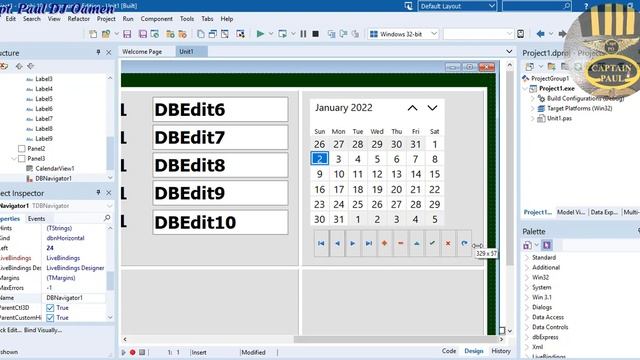Open the Component menu
The width and height of the screenshot is (640, 360).
click(156, 19)
